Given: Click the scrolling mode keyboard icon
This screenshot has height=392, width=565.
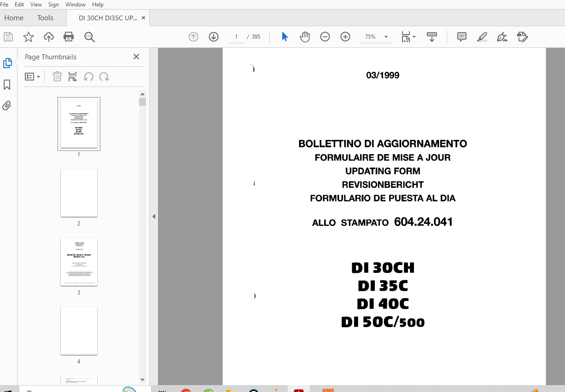Looking at the screenshot, I should click(432, 37).
